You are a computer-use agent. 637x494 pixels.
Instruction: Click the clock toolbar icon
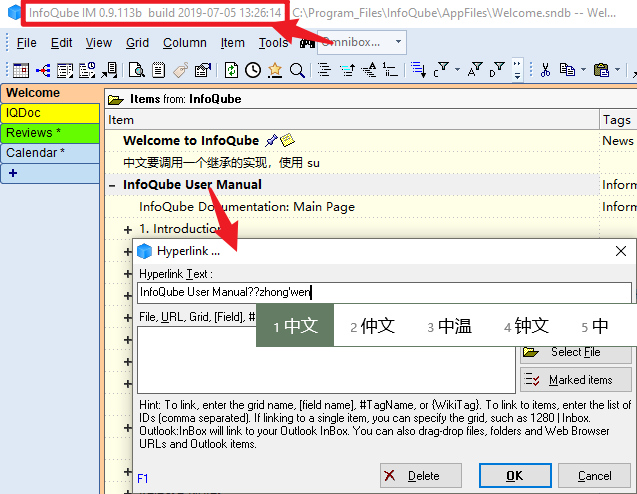pos(253,70)
